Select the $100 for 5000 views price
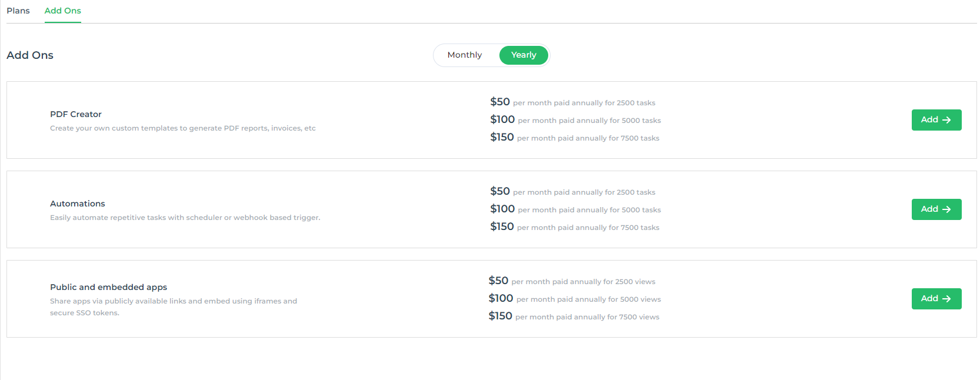Screen dimensions: 980x380 pos(575,299)
